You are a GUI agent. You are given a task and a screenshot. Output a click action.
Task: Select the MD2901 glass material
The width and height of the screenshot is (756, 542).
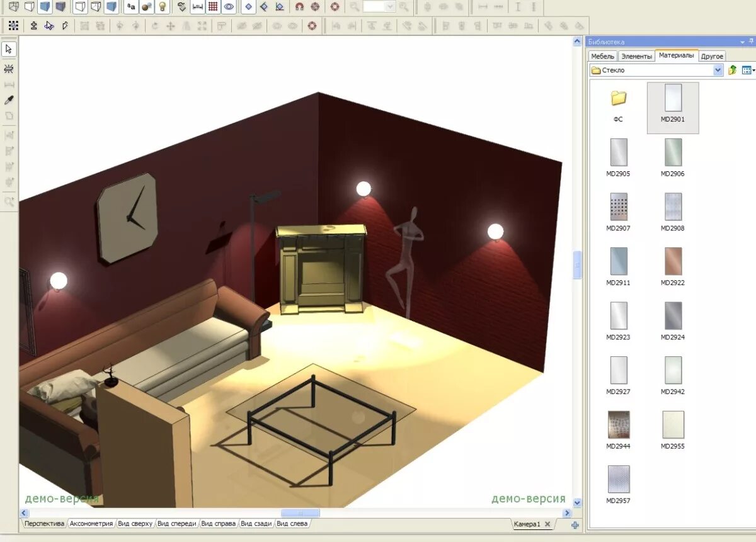click(673, 108)
